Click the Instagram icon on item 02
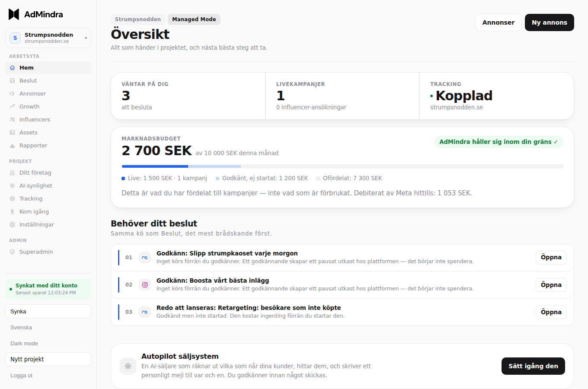 pos(145,285)
